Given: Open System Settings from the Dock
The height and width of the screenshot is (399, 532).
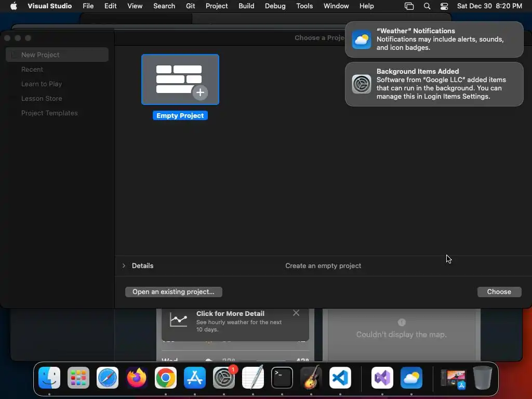Looking at the screenshot, I should 224,378.
